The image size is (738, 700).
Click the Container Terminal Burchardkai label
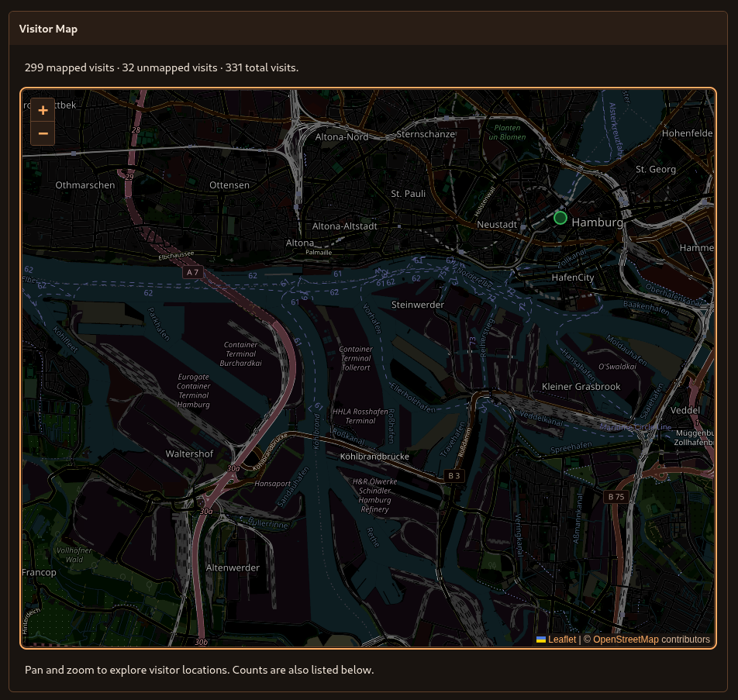point(240,354)
